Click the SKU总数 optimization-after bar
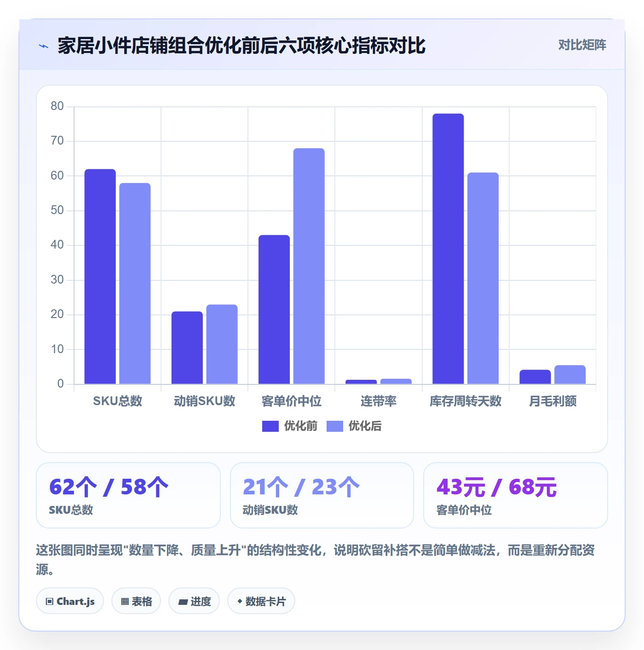The image size is (644, 650). 135,284
